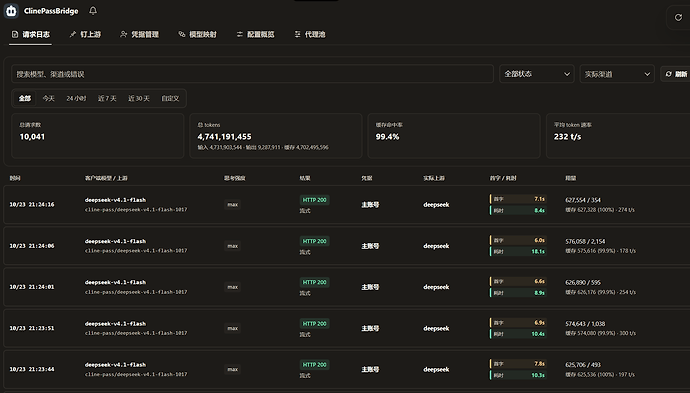Click the 首字 7.1s latency bar

[x=518, y=199]
